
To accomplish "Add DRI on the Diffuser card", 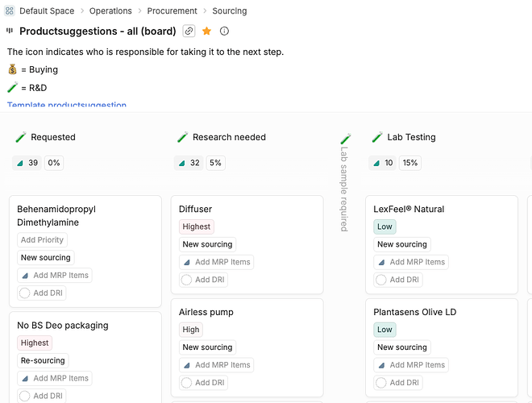I will 208,280.
